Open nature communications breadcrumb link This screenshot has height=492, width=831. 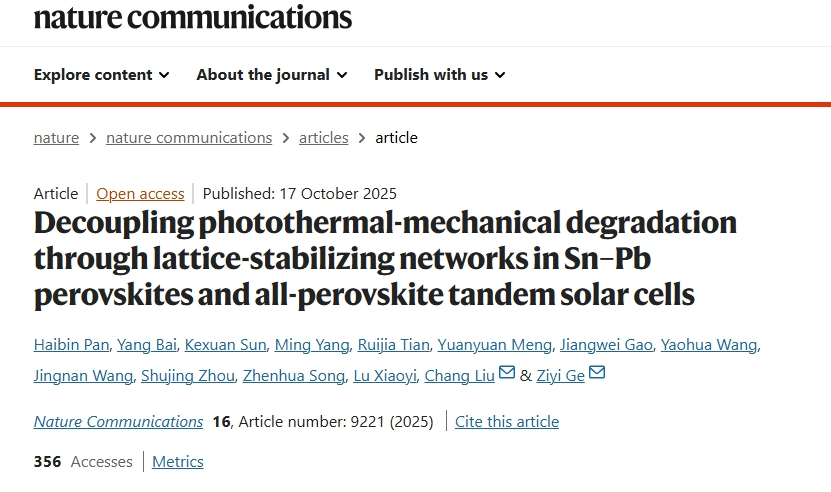[x=189, y=138]
